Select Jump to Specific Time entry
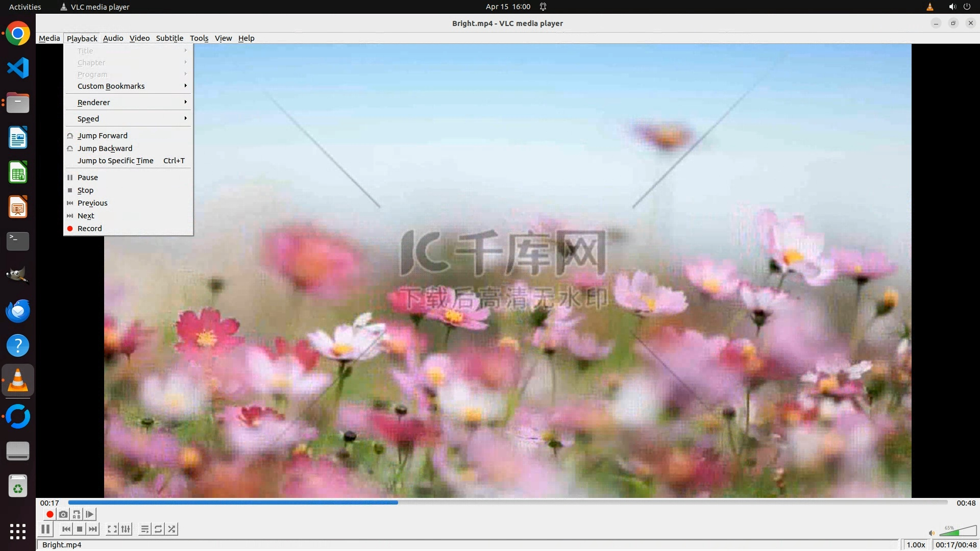 (x=115, y=161)
